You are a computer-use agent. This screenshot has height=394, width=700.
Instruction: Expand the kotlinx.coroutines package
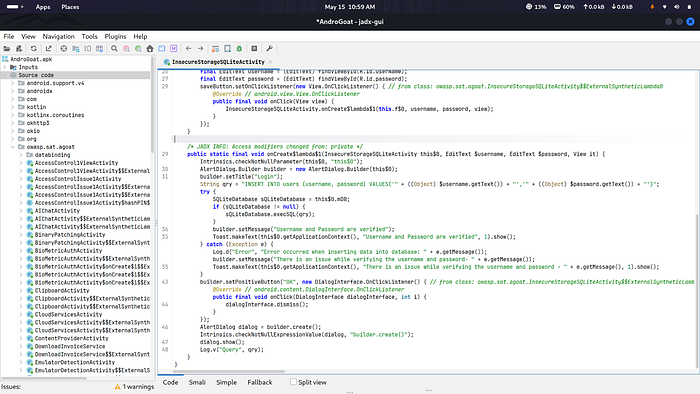(13, 115)
